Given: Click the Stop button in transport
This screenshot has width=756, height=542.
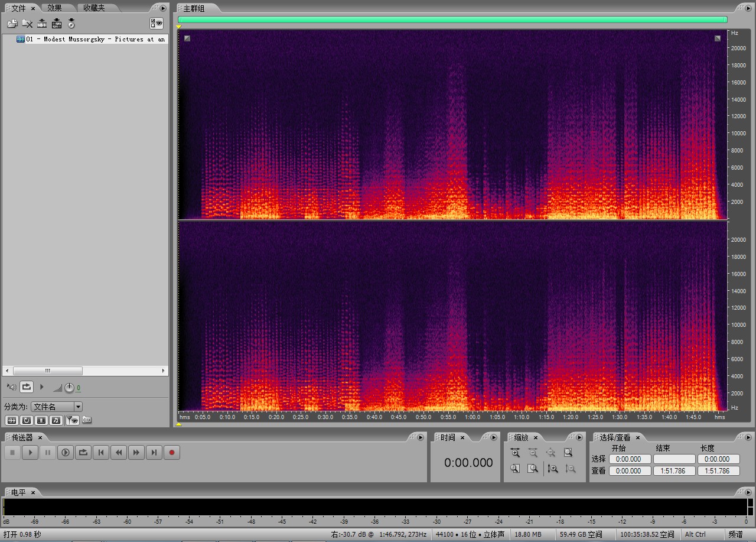Looking at the screenshot, I should pos(12,453).
